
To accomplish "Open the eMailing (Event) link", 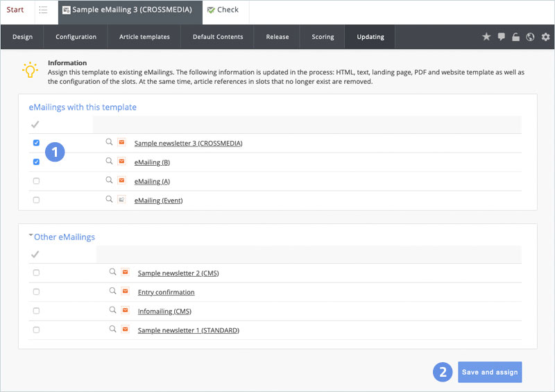I will point(157,201).
